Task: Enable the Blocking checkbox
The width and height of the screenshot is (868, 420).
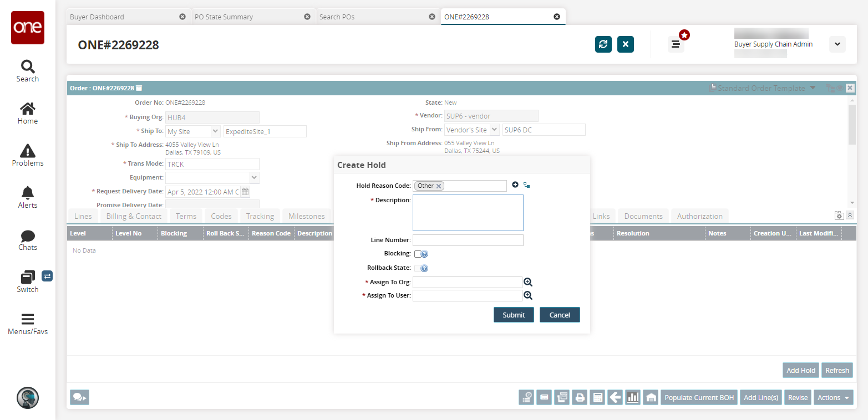Action: pos(418,254)
